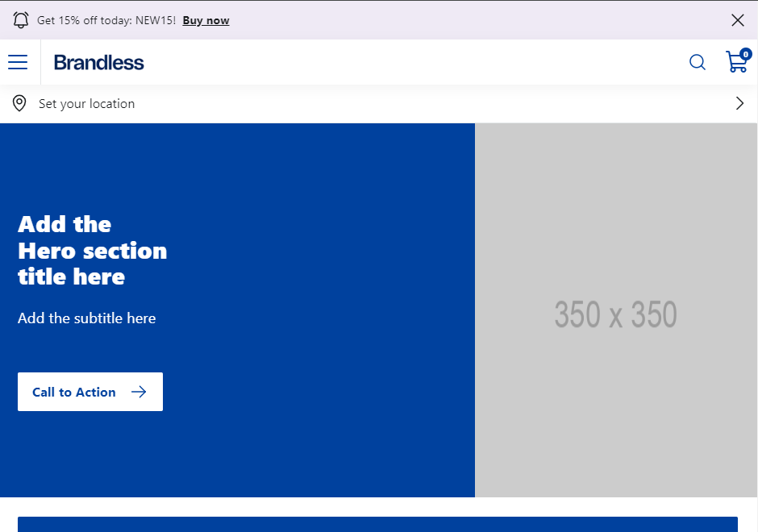Open the search magnifier icon
Viewport: 758px width, 532px height.
click(697, 62)
